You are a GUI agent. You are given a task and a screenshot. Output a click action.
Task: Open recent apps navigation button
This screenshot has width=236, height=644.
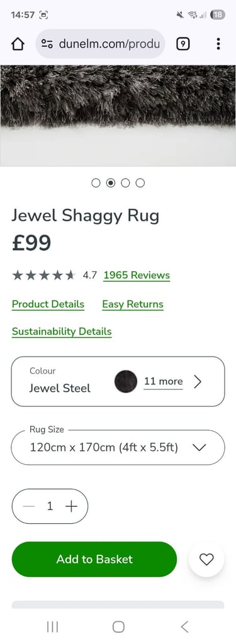click(x=52, y=626)
